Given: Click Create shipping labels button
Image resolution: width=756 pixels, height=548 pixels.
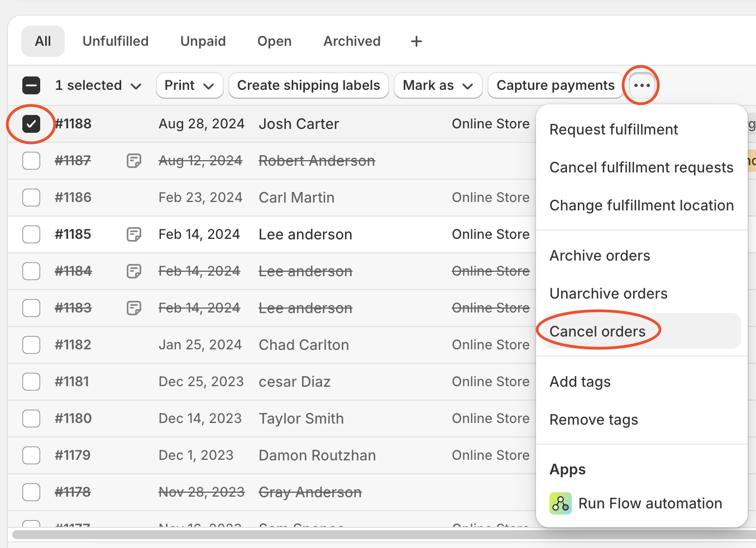Looking at the screenshot, I should pos(308,85).
